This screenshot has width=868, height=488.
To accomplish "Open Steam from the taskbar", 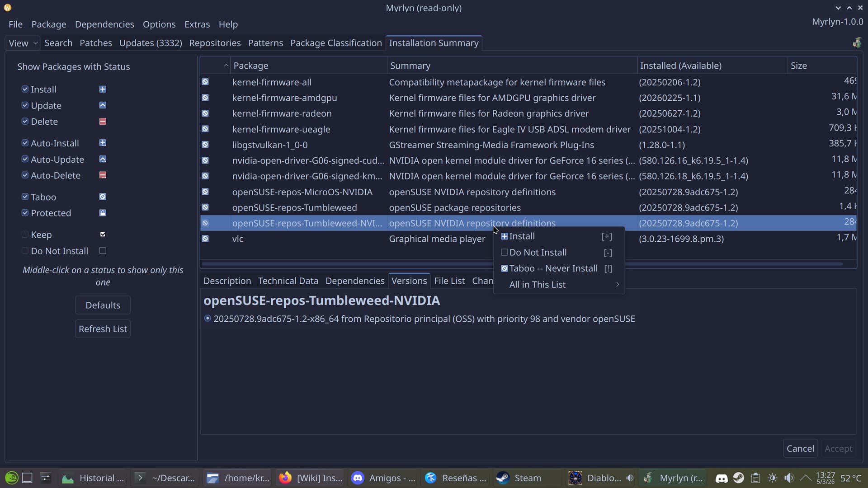I will click(519, 478).
